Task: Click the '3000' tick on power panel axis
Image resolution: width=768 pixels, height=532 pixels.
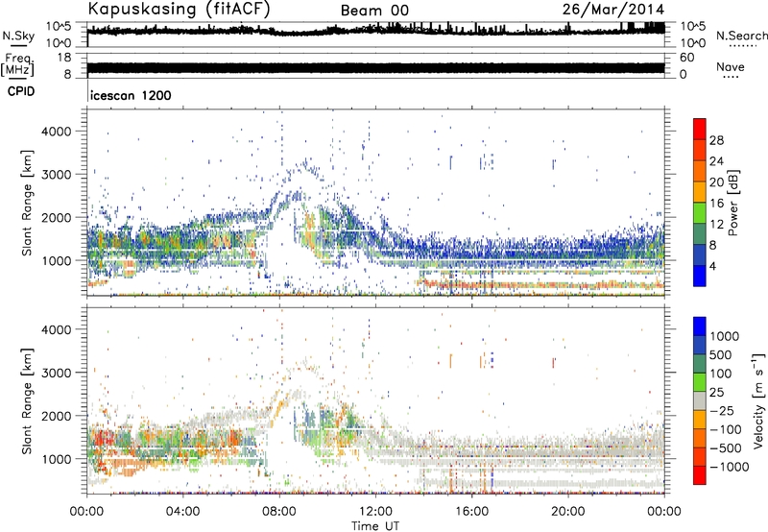Action: (x=56, y=175)
